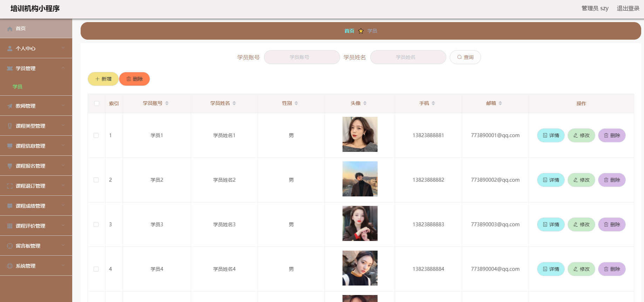Open the 学员 submenu item

pos(18,87)
